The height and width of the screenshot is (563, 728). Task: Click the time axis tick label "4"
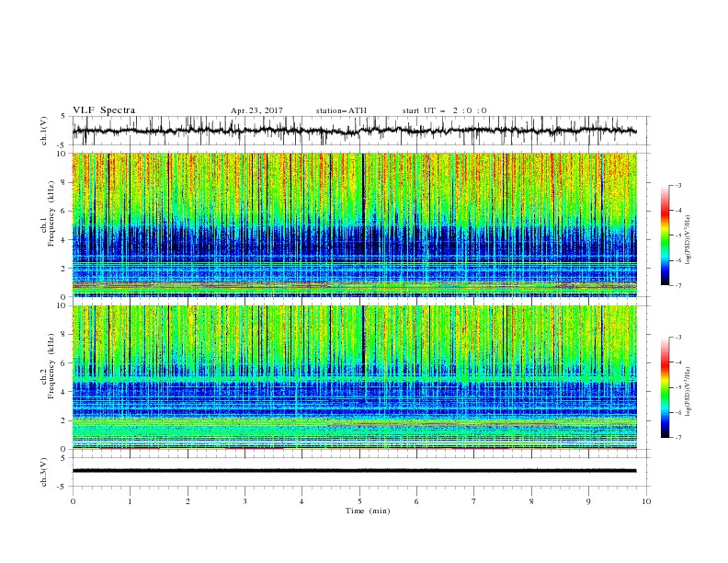click(301, 501)
